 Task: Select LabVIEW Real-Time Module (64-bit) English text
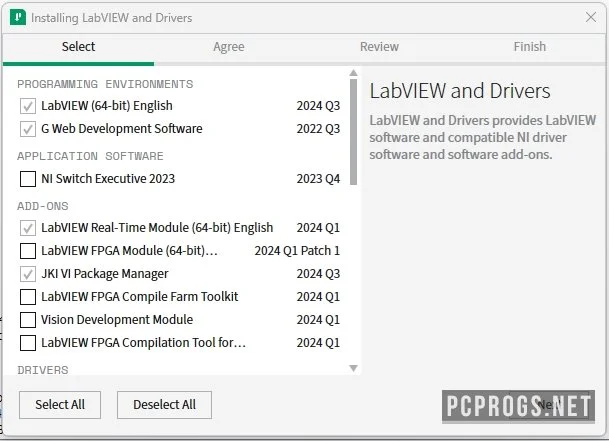point(157,228)
